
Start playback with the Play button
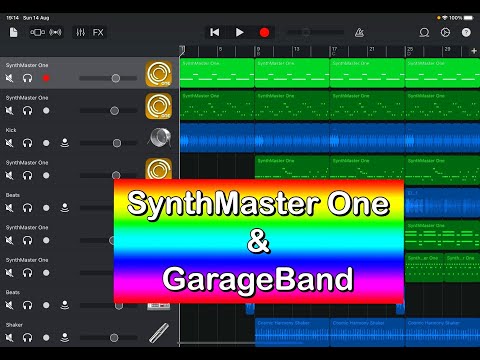point(239,33)
